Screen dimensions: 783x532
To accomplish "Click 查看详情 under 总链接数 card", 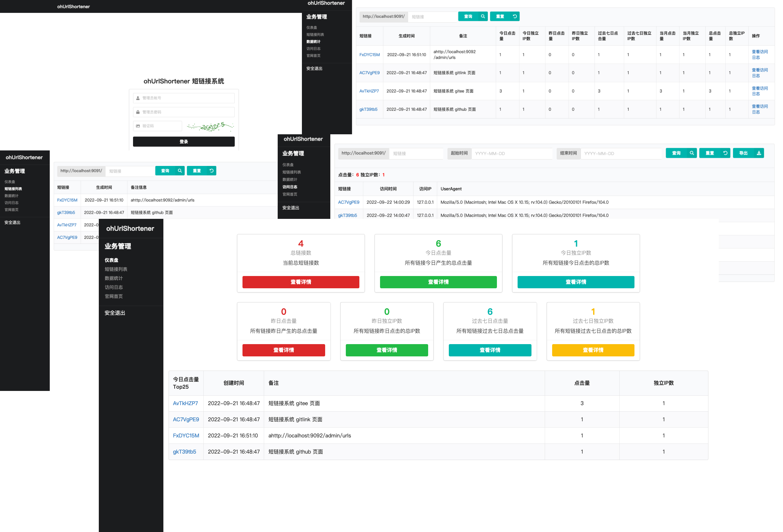I will pos(301,282).
